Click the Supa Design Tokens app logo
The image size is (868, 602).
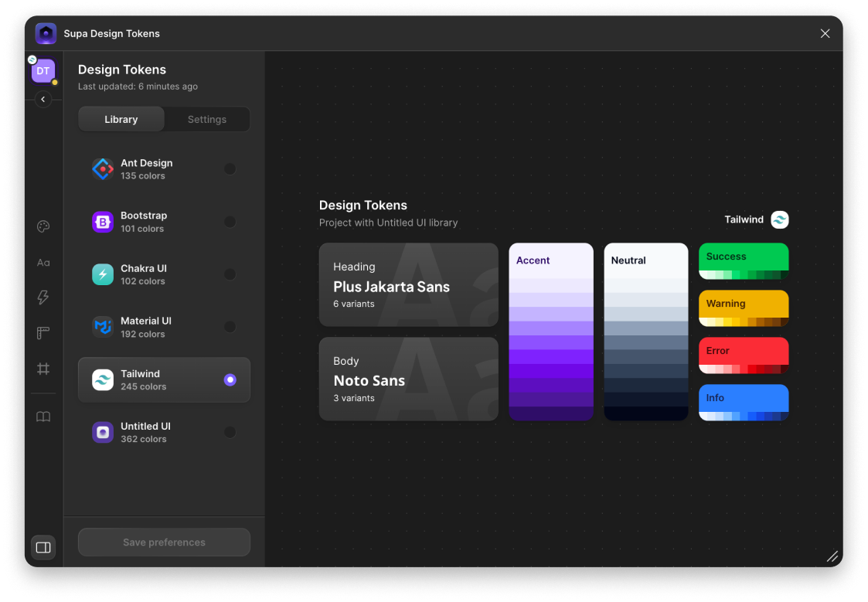point(46,33)
